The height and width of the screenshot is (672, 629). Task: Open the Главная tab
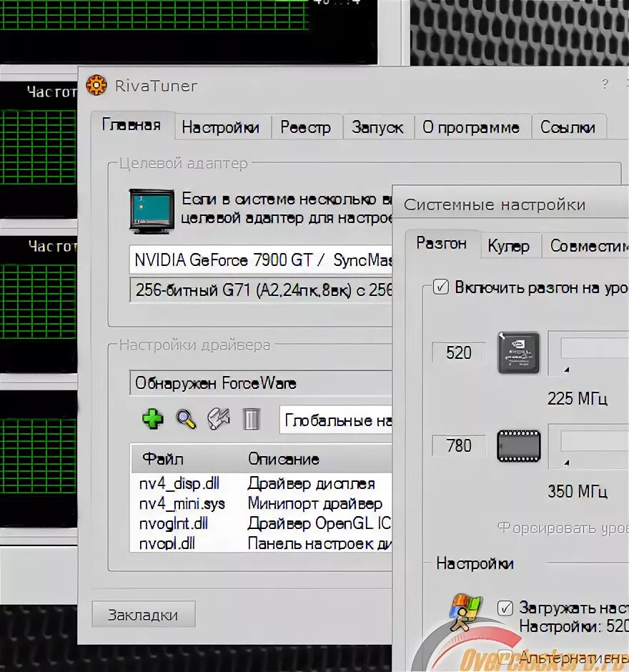coord(132,124)
